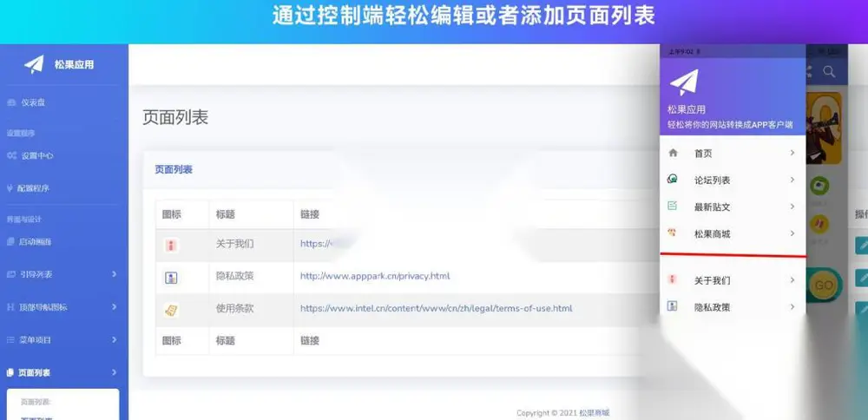Image resolution: width=868 pixels, height=420 pixels.
Task: Click the icon beside 引导列表
Action: pos(11,274)
